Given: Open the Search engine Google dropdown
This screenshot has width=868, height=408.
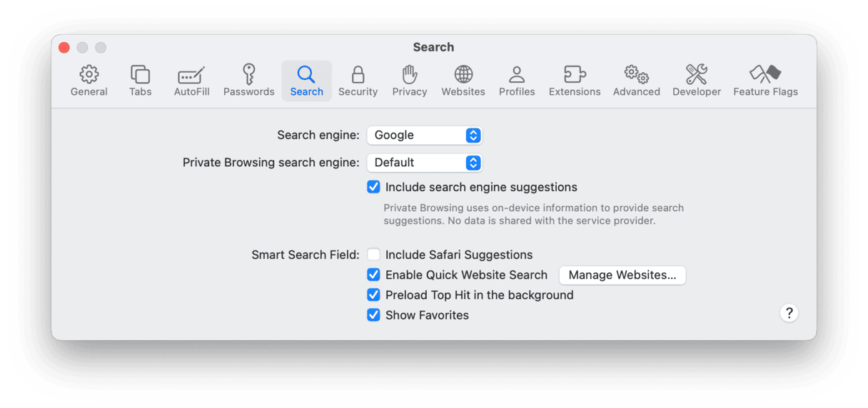Looking at the screenshot, I should [425, 135].
